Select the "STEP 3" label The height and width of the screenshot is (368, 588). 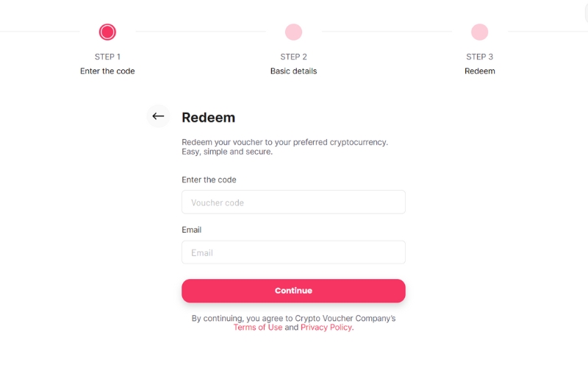479,57
